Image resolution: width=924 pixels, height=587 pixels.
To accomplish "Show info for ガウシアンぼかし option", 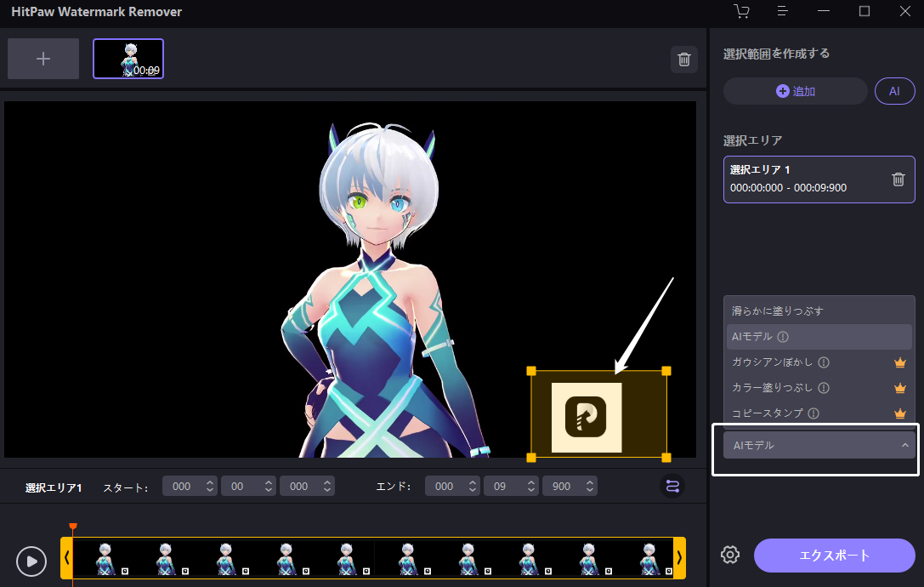I will pos(824,362).
